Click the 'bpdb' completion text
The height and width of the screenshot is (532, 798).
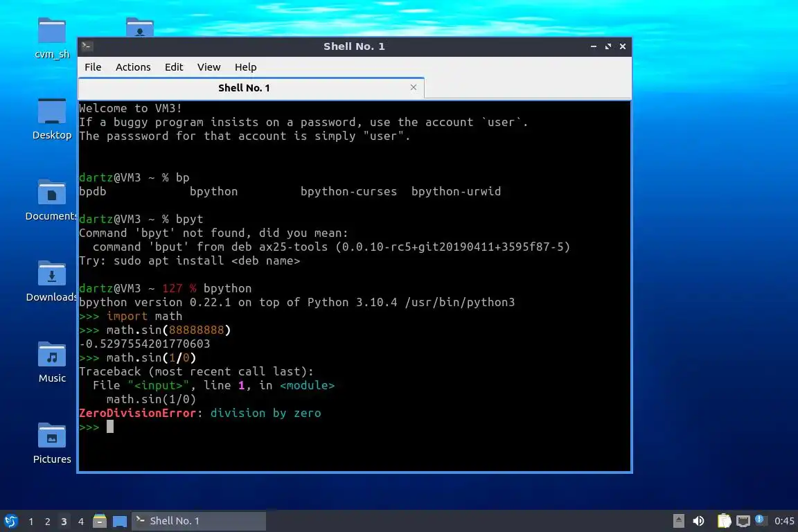click(93, 191)
